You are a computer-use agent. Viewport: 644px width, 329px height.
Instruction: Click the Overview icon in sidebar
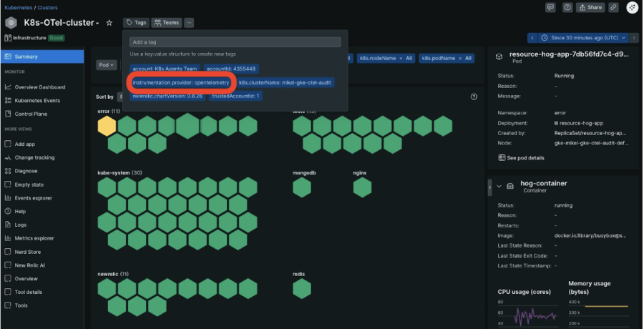(x=8, y=278)
